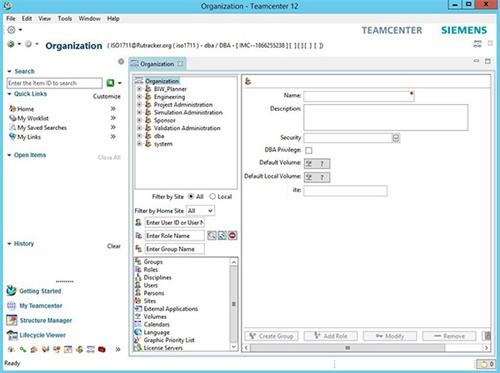Click the My Links icon
The height and width of the screenshot is (373, 500).
[12, 137]
